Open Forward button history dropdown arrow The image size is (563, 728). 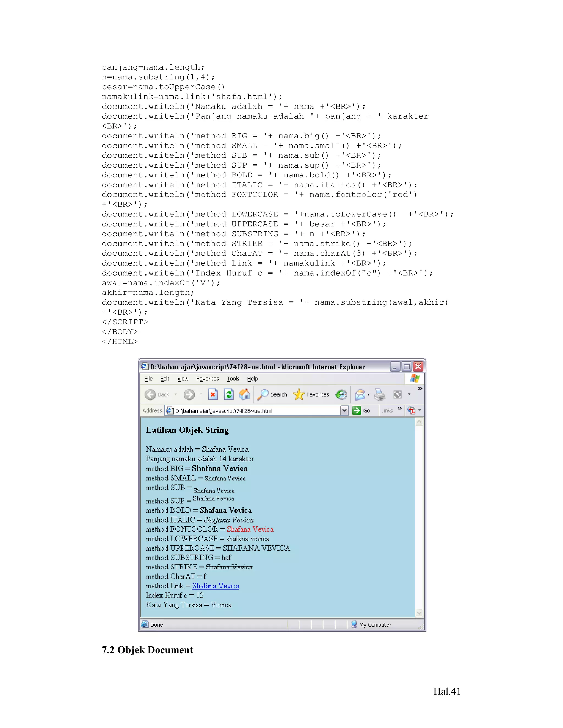[201, 395]
